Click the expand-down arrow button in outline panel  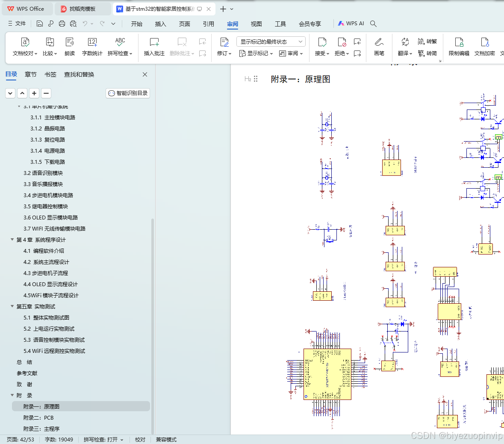10,93
